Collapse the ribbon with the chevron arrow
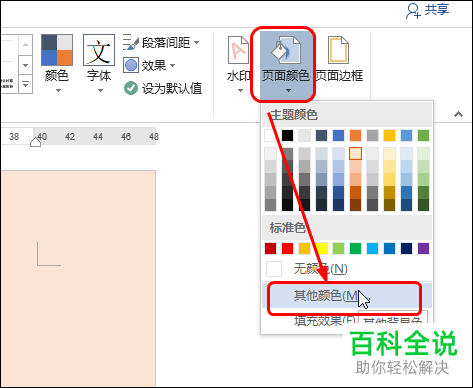 (x=458, y=114)
